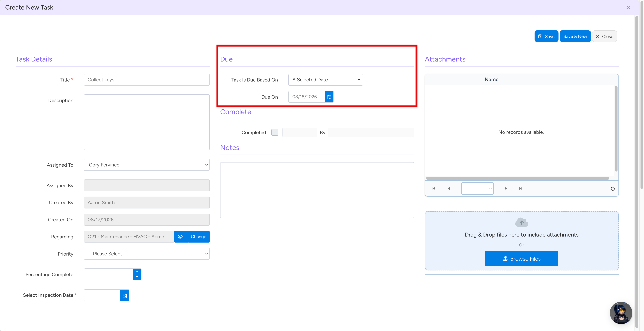
Task: Open attachments page size dropdown
Action: point(477,188)
